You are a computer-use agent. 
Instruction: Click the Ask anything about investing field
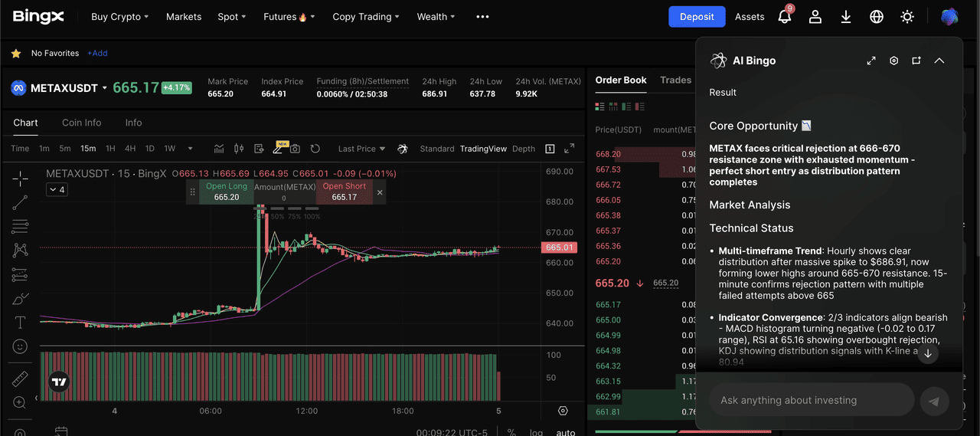811,400
